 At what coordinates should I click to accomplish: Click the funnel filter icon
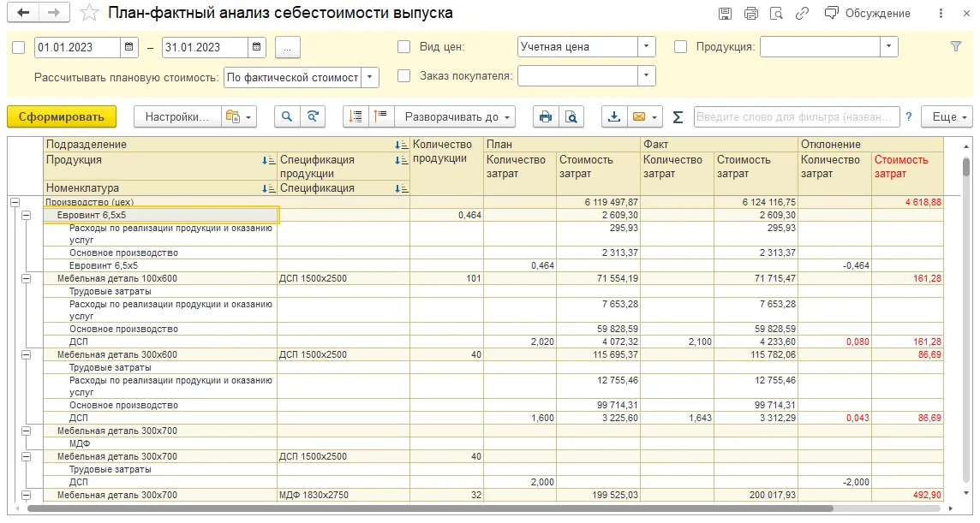pyautogui.click(x=956, y=46)
